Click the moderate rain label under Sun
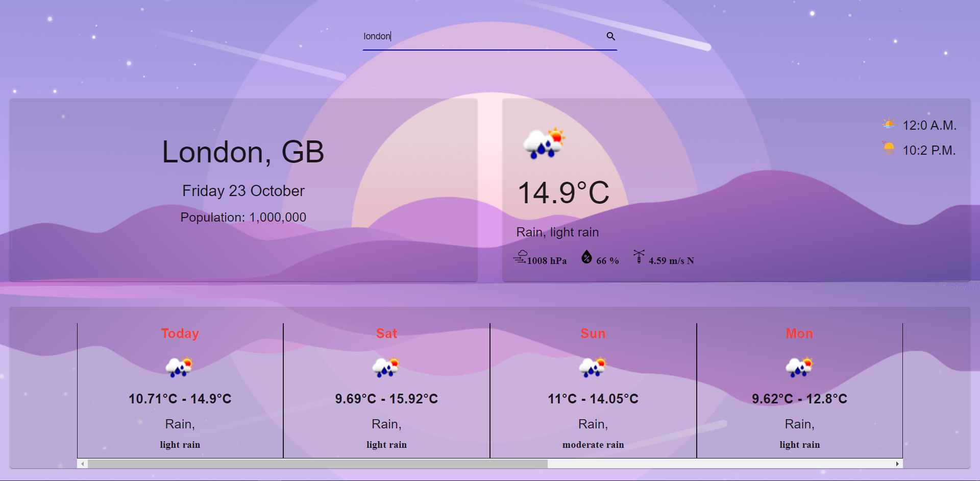Viewport: 980px width, 481px height. pyautogui.click(x=593, y=445)
